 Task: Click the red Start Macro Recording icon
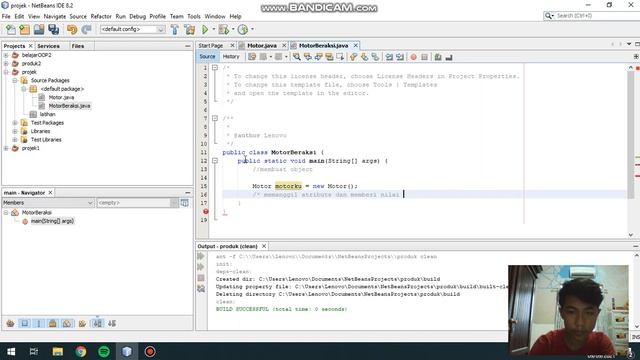tap(413, 57)
